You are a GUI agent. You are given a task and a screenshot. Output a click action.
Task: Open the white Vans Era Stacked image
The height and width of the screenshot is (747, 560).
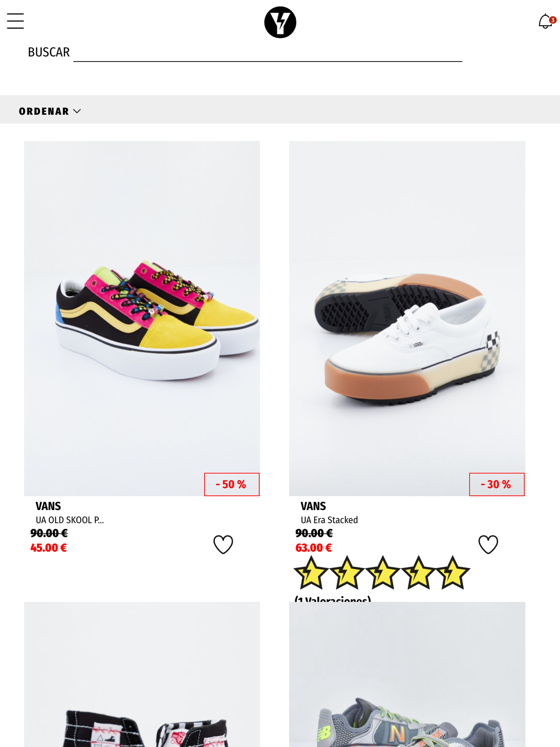click(x=407, y=318)
